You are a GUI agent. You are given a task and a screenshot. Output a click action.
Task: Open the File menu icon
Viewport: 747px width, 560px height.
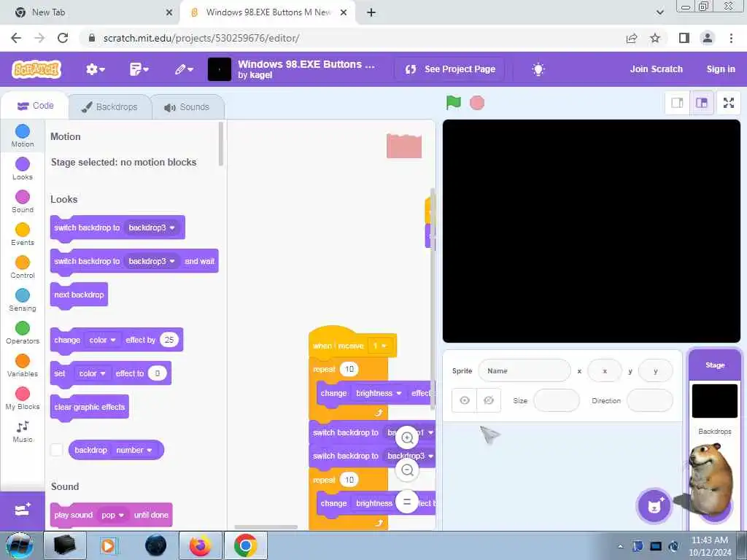coord(139,69)
